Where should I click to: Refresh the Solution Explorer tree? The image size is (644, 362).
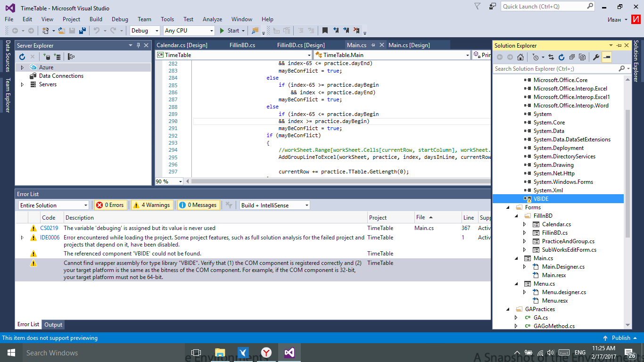click(x=561, y=57)
